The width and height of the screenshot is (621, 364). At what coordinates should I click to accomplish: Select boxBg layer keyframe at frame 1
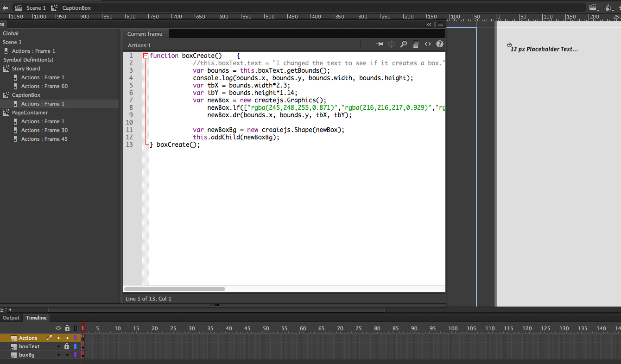(x=82, y=355)
